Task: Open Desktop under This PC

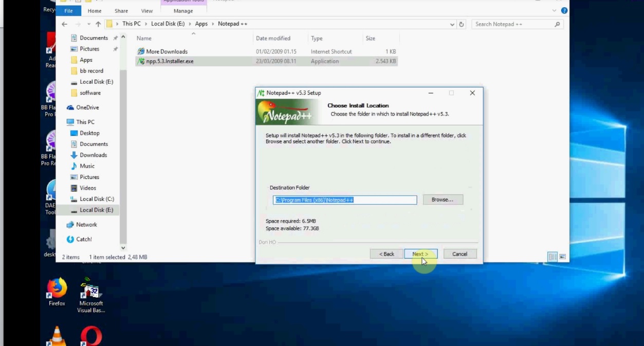Action: 89,133
